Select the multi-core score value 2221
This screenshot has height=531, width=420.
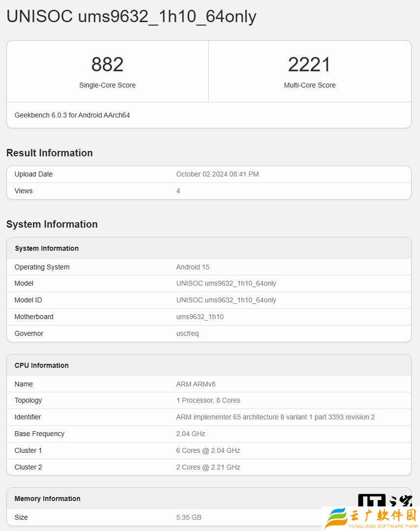309,64
